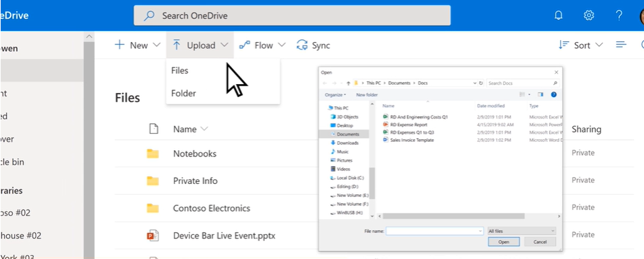The width and height of the screenshot is (644, 259).
Task: Open the Notebooks folder
Action: pos(195,154)
